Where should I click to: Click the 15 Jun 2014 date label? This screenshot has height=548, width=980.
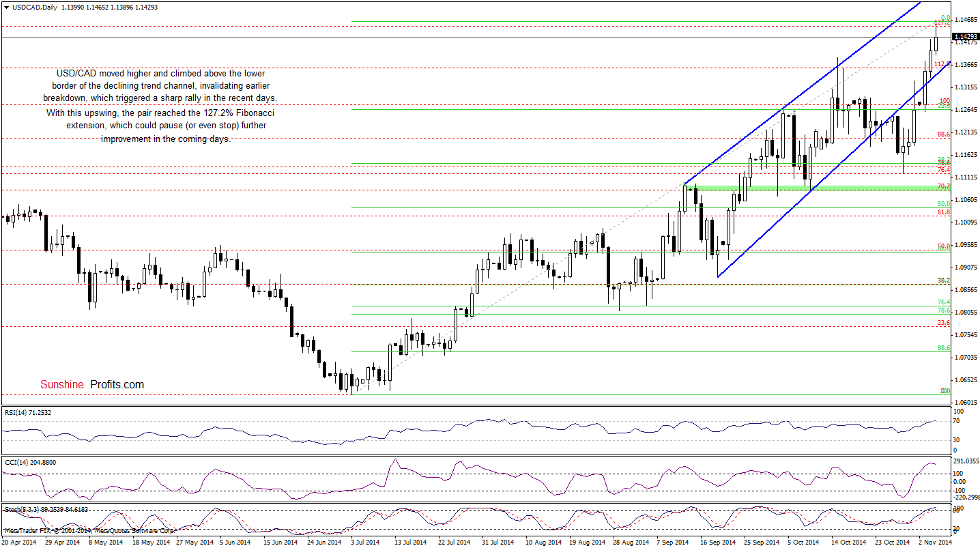click(280, 543)
